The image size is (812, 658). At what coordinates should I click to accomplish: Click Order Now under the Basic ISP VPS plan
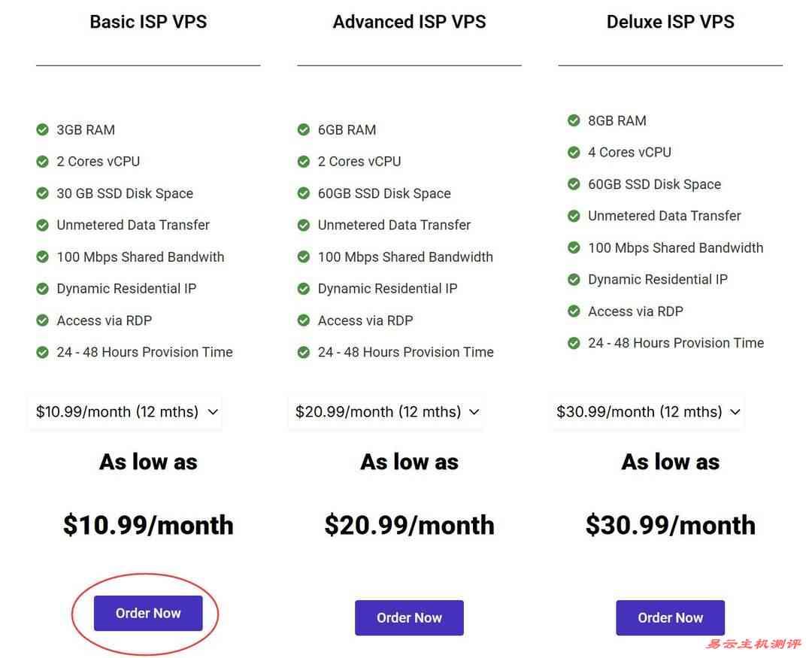(148, 613)
